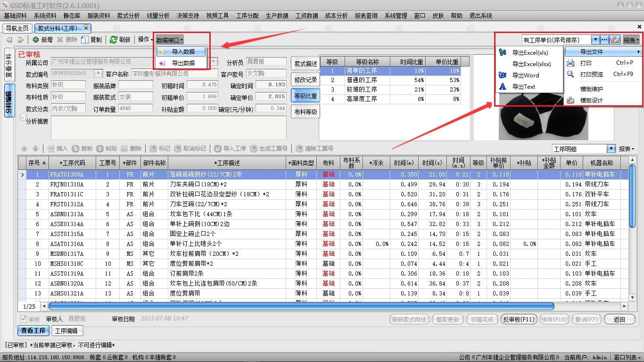644x362 pixels.
Task: Click the 粘贴 icon in the process toolbar
Action: click(x=100, y=149)
